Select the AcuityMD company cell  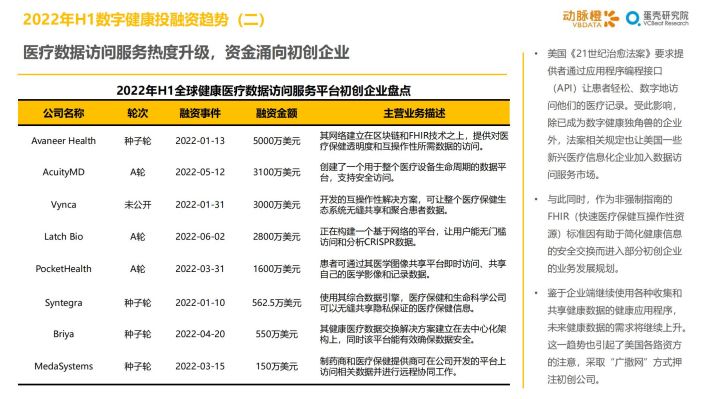pos(63,172)
